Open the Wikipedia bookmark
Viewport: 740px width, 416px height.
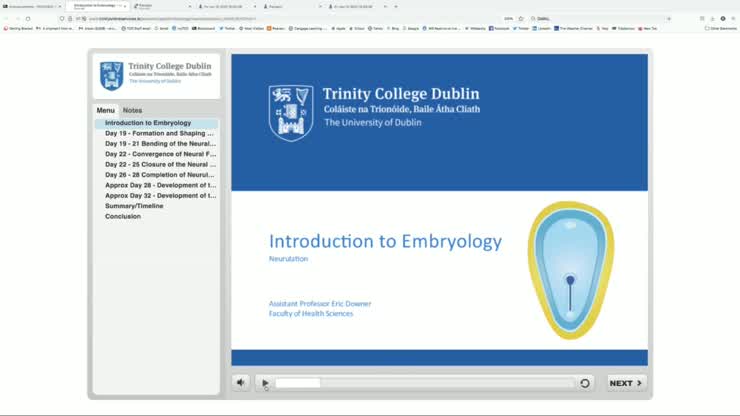[x=475, y=28]
